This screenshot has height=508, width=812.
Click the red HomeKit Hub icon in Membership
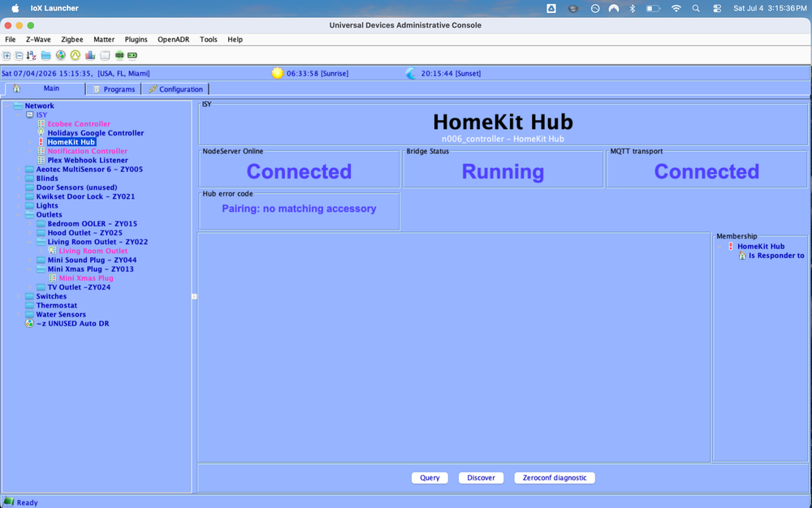coord(731,246)
